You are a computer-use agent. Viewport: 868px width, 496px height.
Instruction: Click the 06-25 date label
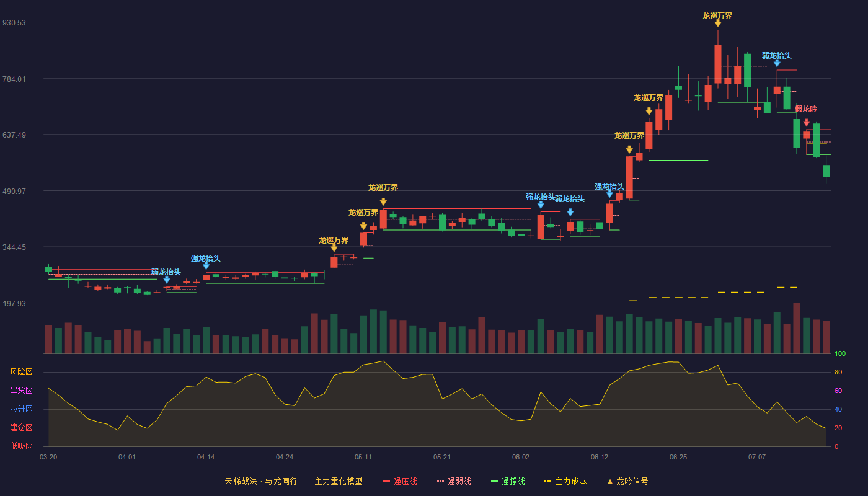(678, 457)
